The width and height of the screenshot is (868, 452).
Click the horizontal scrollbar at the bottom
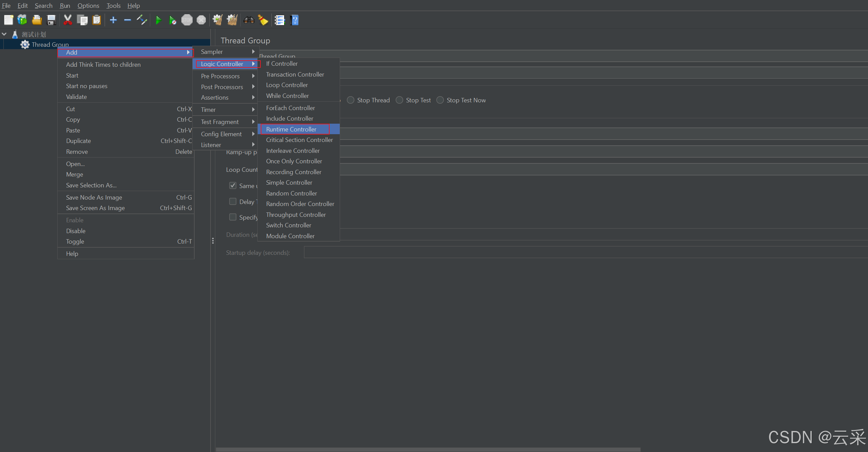[x=428, y=450]
